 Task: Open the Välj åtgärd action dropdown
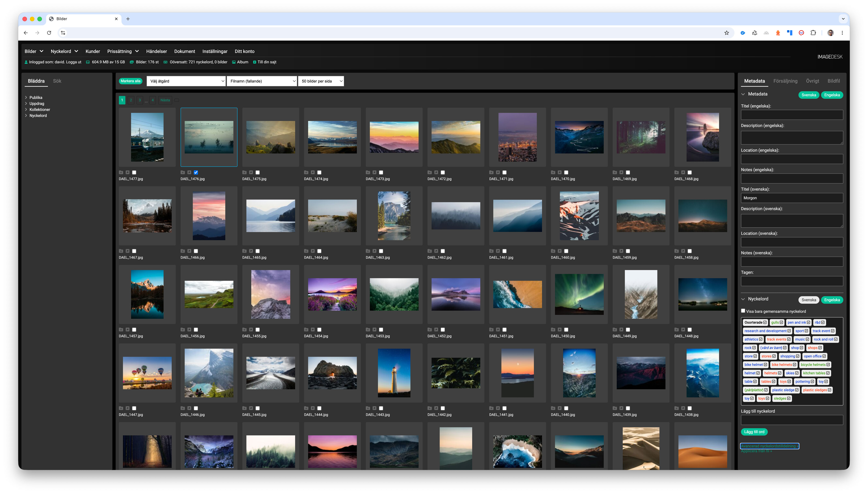coord(186,81)
